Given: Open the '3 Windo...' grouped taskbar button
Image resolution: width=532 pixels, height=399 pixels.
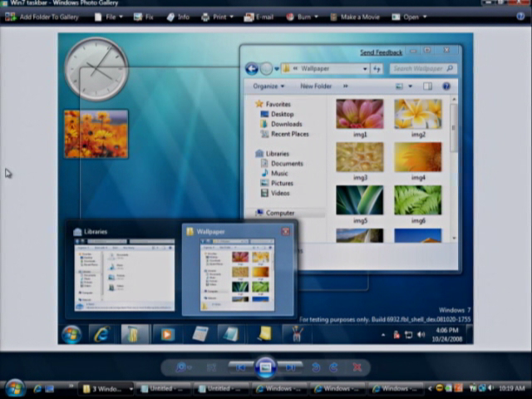Looking at the screenshot, I should pos(106,389).
